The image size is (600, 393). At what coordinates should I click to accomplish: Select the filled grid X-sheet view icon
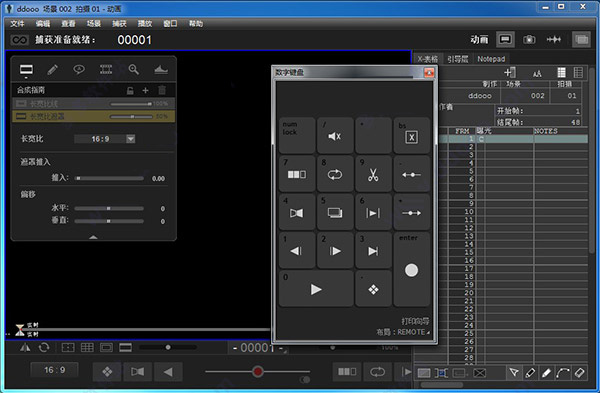pos(561,72)
